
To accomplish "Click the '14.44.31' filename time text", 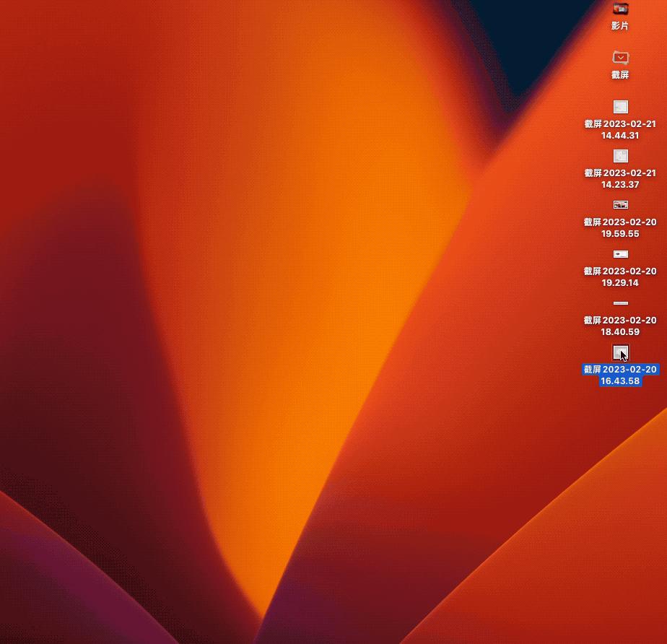I will [620, 135].
